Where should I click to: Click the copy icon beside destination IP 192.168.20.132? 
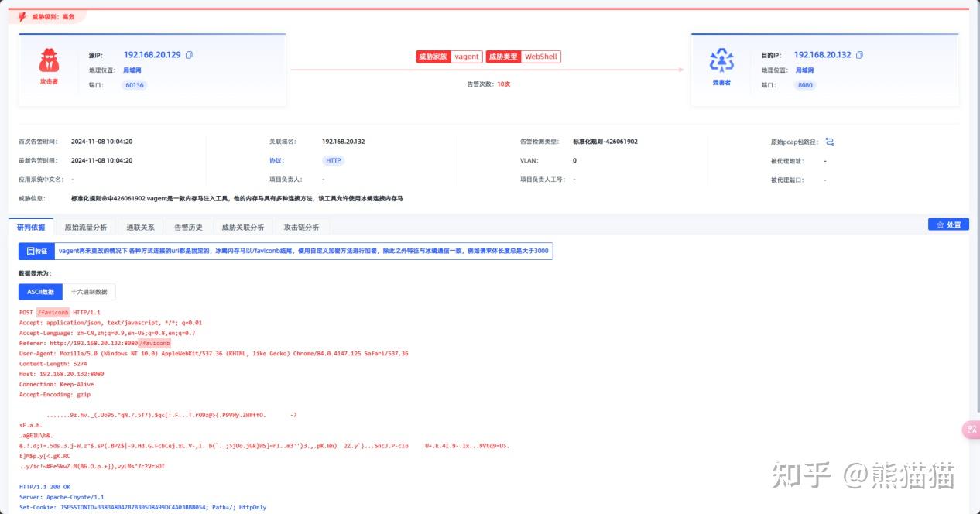pos(859,54)
